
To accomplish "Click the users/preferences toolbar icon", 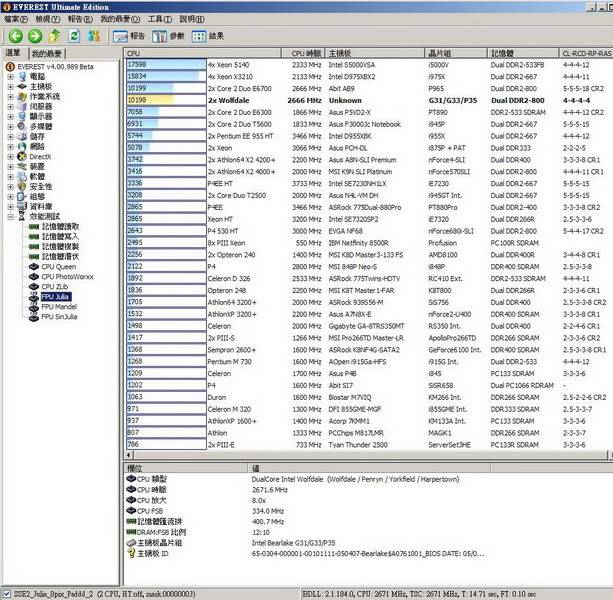I will point(94,36).
